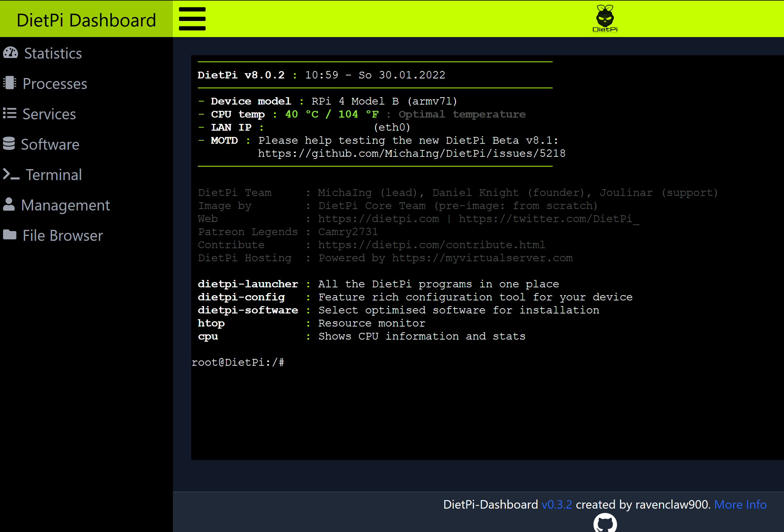This screenshot has width=784, height=532.
Task: Click the Statistics gauge icon
Action: tap(10, 53)
